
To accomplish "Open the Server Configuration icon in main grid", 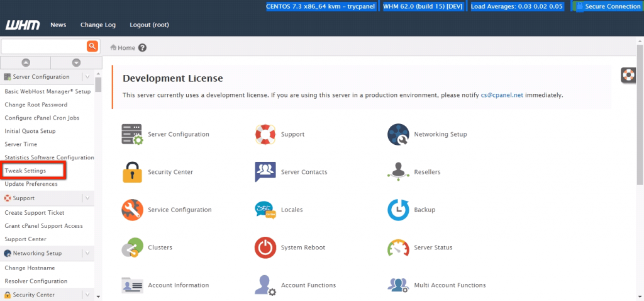I will pos(132,135).
